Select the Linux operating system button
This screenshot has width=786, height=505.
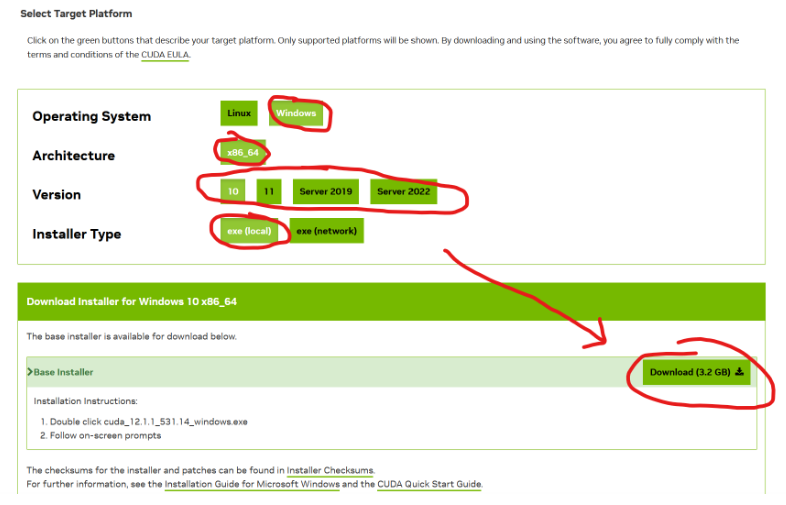239,113
